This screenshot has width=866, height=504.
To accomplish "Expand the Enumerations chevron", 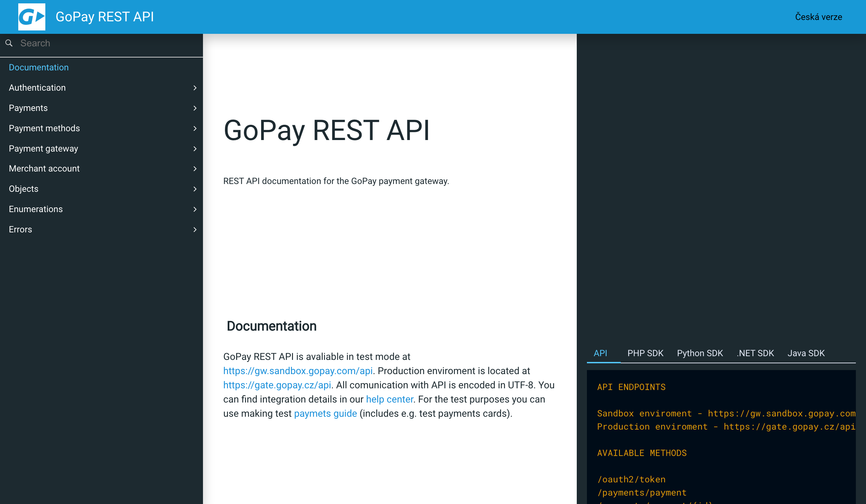I will [195, 209].
